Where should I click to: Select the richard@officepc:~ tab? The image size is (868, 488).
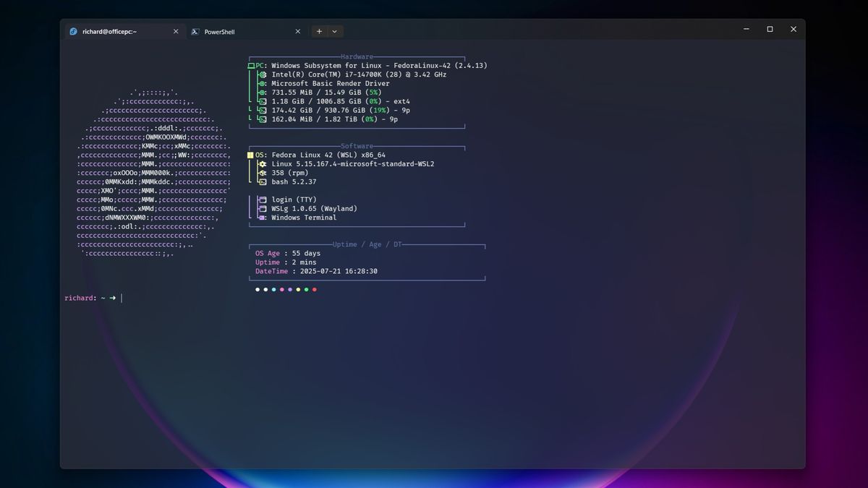coord(116,31)
